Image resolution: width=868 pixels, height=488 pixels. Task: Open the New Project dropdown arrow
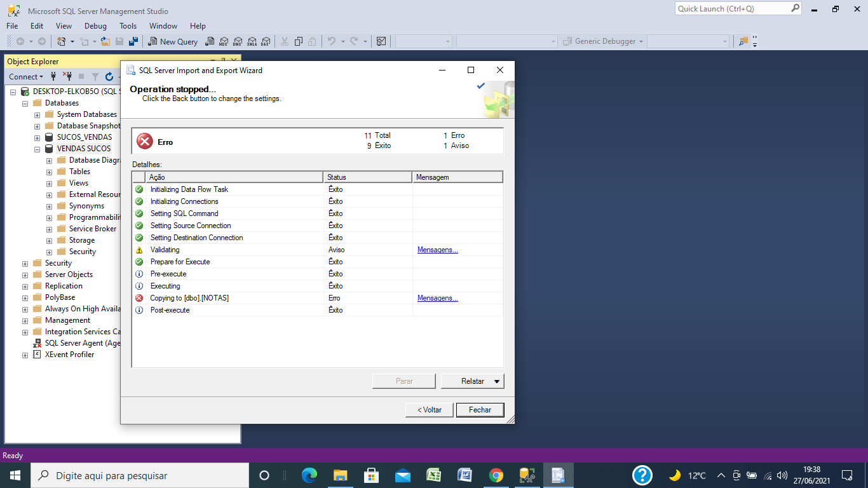(x=72, y=41)
